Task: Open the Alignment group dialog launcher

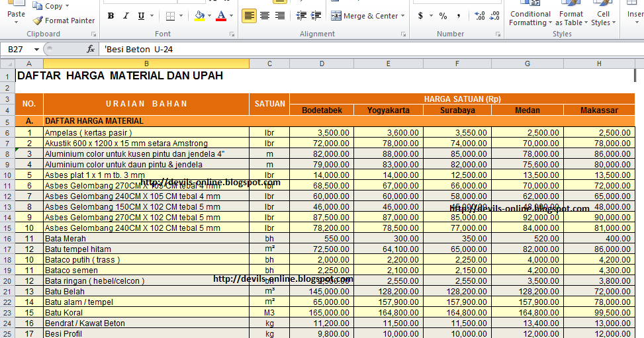Action: click(x=403, y=34)
